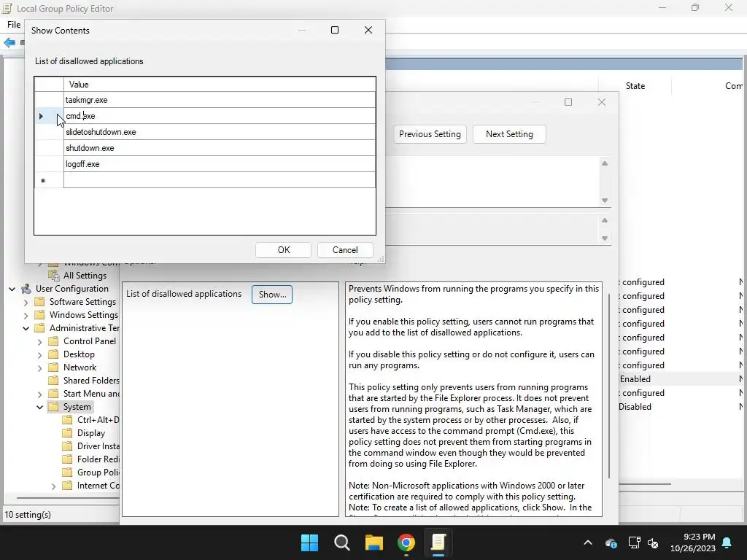Click the new row asterisk marker
Screen dimensions: 747x560
[x=43, y=181]
